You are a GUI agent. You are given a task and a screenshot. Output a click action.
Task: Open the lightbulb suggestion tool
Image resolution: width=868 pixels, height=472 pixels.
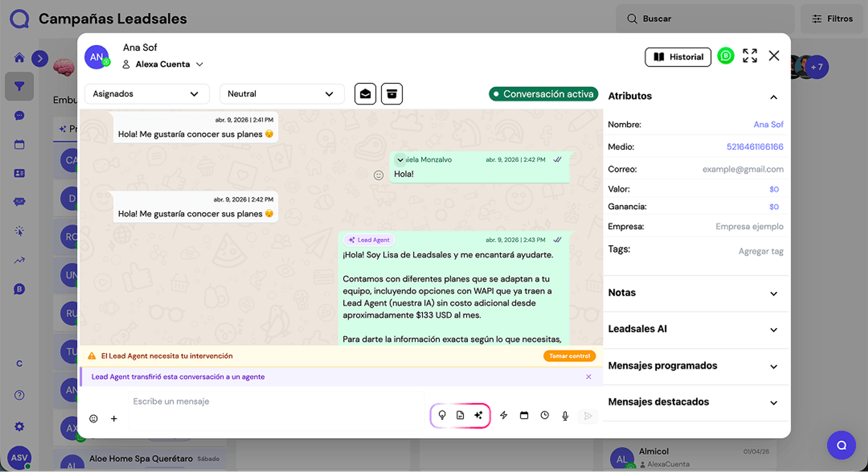(442, 415)
